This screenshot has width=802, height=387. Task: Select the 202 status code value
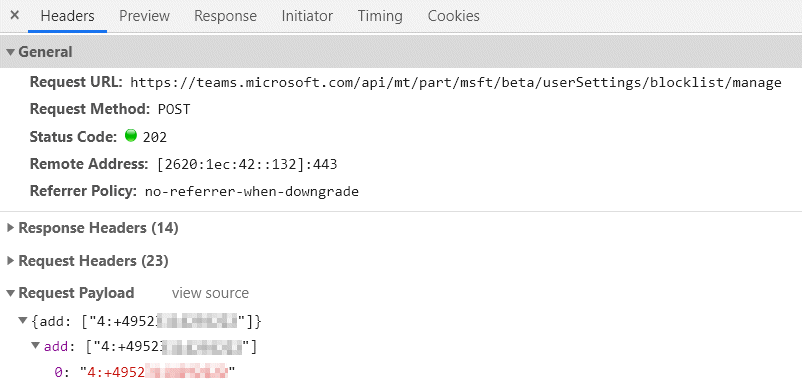click(x=155, y=137)
